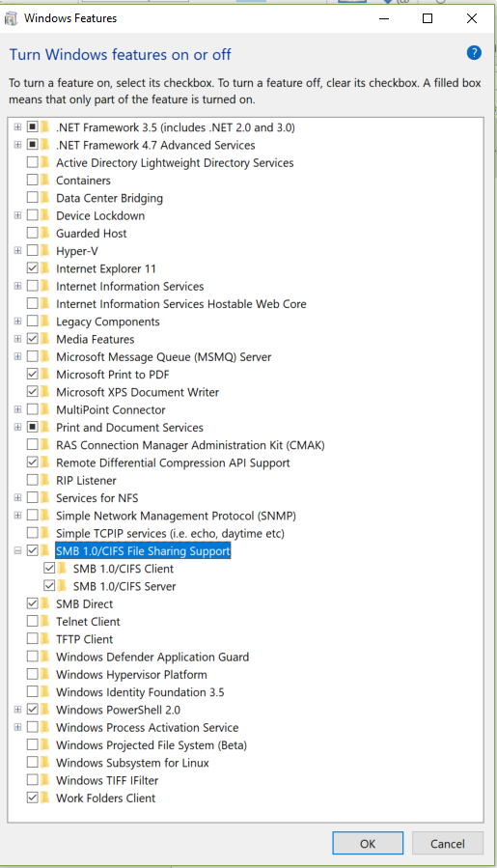This screenshot has height=868, width=497.
Task: Uncheck Windows PowerShell 2.0 checkbox
Action: coord(32,709)
